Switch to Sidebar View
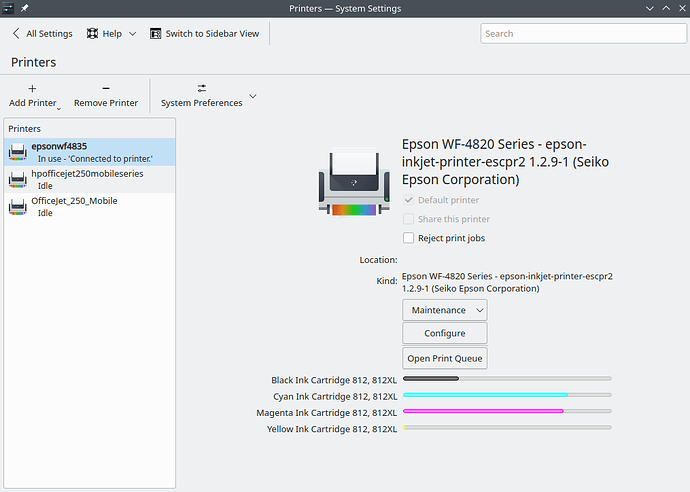690x492 pixels. point(204,33)
